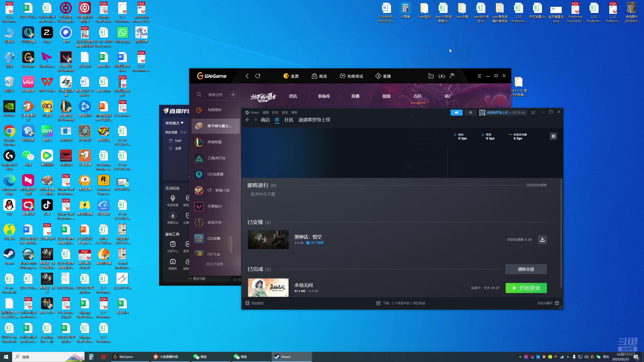Click 搜索应用 search field in WeGame
Screen dimensions: 644x362
[x=215, y=95]
